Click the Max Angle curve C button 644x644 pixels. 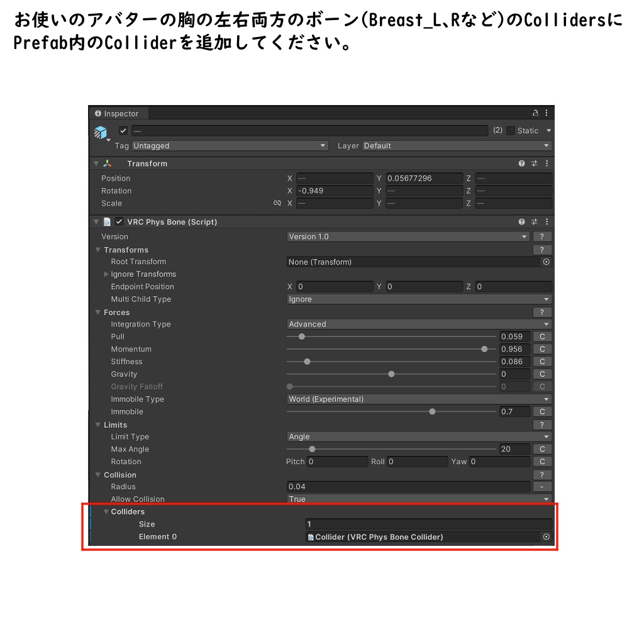pyautogui.click(x=542, y=449)
